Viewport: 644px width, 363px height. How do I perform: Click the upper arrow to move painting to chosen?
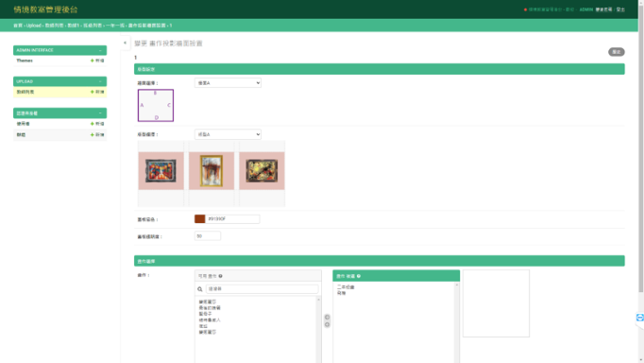point(327,317)
